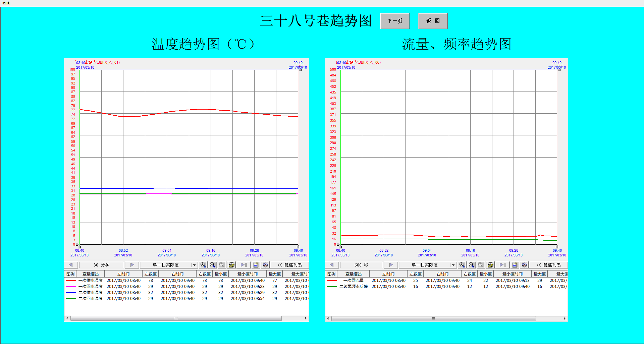Click the 下一页 next page button

(395, 21)
